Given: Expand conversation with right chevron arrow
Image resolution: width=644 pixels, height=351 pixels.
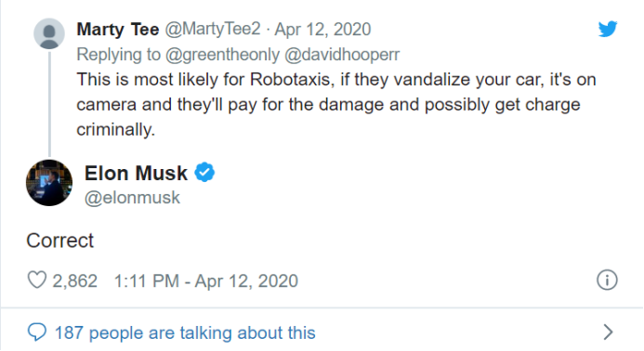Looking at the screenshot, I should click(x=609, y=331).
